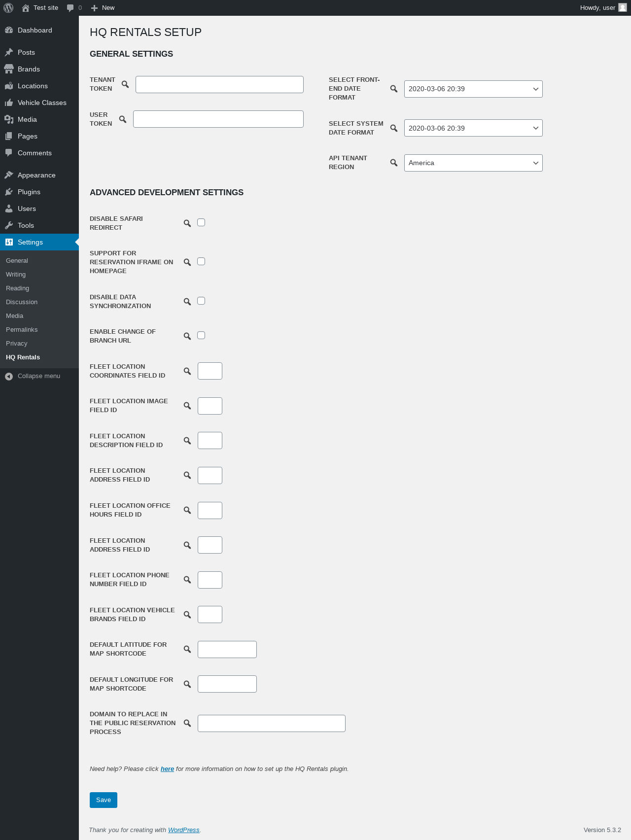Click the magnifier icon beside Tenant Token
The width and height of the screenshot is (631, 840).
click(x=125, y=84)
